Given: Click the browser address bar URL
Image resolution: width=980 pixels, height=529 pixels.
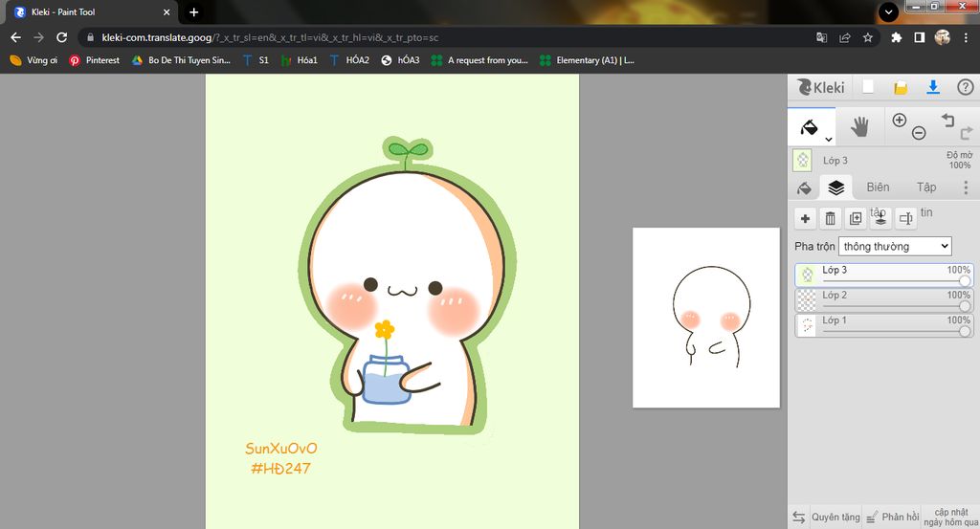Looking at the screenshot, I should click(x=269, y=37).
